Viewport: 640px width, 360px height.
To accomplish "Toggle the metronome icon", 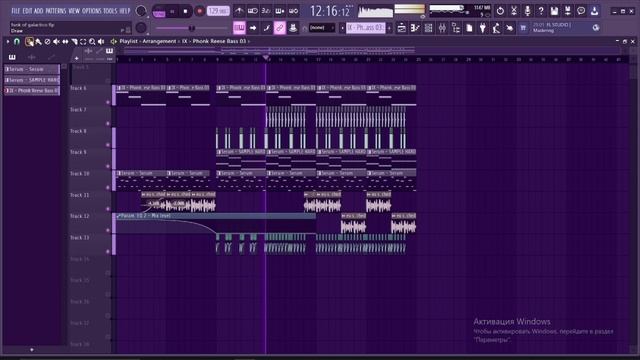I will [x=239, y=11].
